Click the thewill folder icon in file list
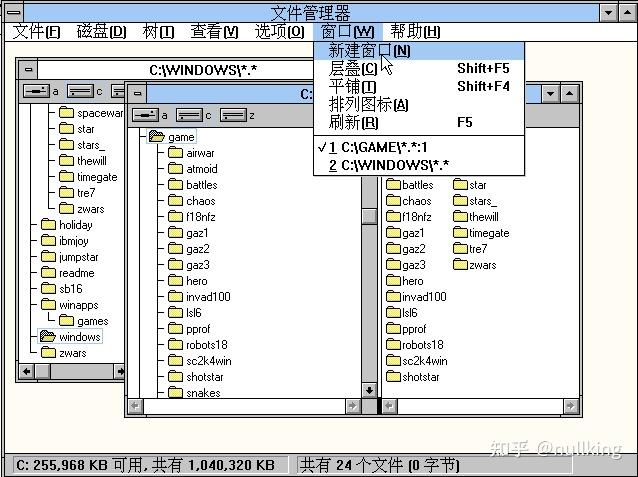Screen dimensions: 638x477 pos(460,217)
